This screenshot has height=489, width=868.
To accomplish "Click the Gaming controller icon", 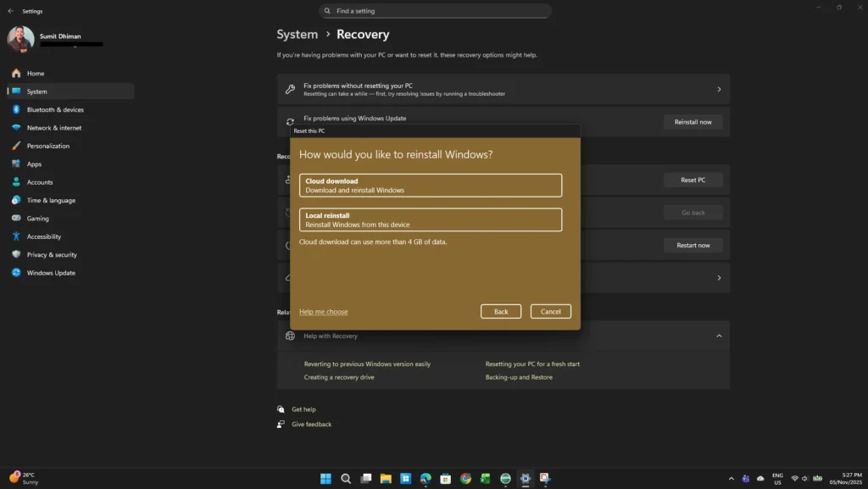I will (16, 218).
